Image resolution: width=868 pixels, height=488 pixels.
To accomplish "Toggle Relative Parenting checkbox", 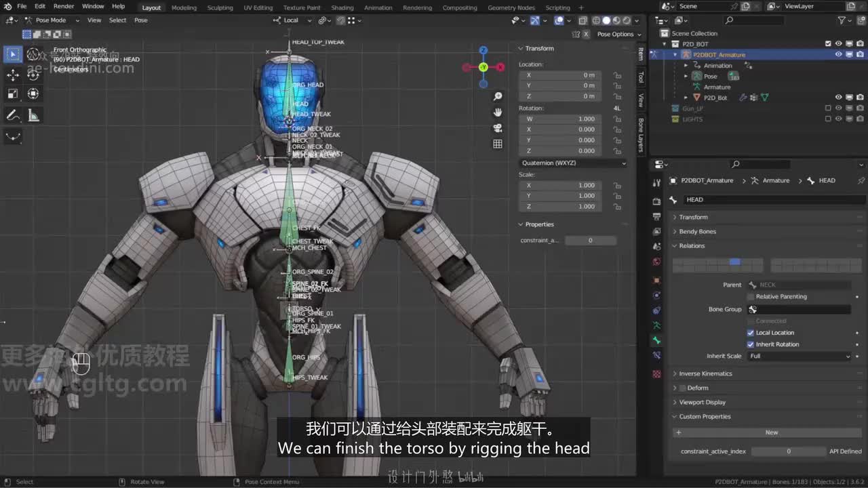I will tap(751, 297).
